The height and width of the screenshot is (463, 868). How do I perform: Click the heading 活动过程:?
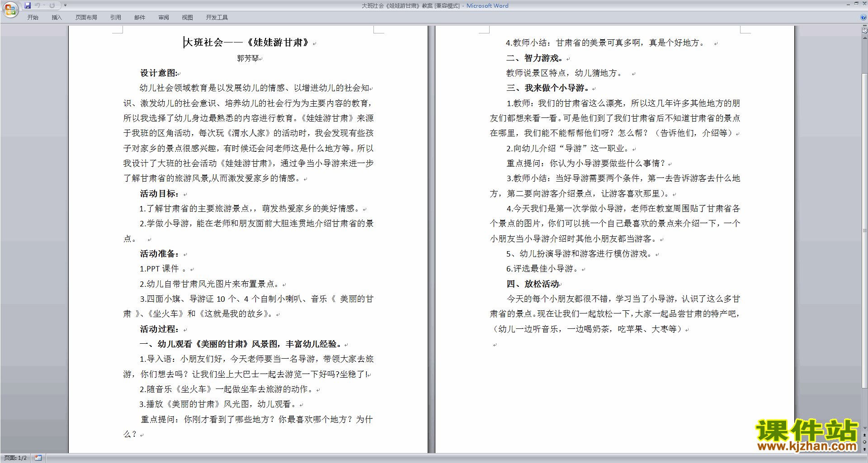coord(160,329)
